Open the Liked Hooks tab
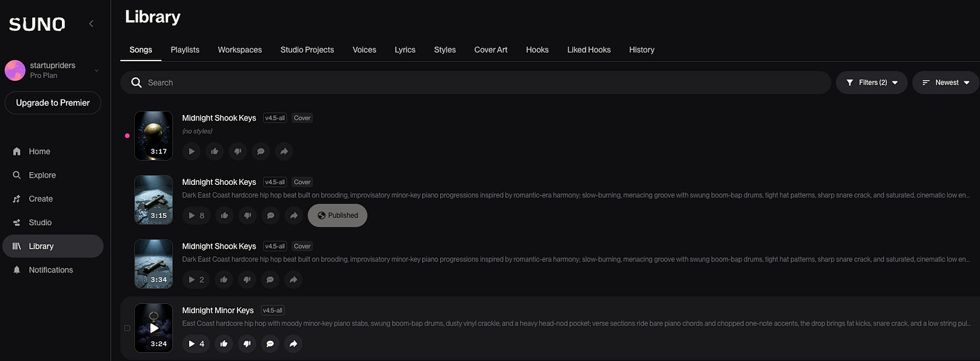This screenshot has width=980, height=361. pyautogui.click(x=589, y=50)
